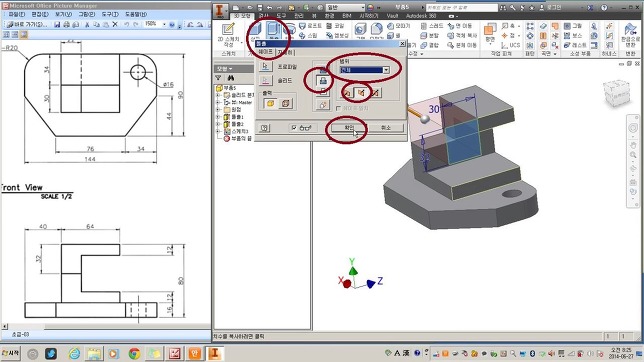Click single picture view icon in Picture Manager

(23, 35)
